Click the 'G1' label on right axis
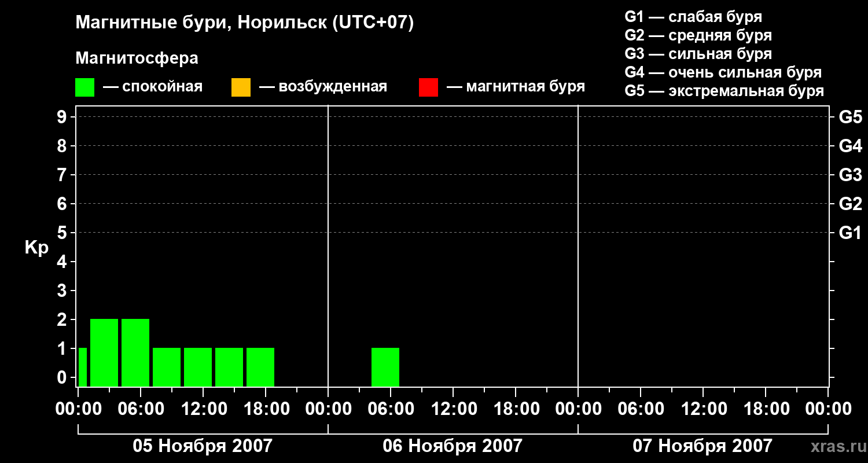 pos(850,233)
